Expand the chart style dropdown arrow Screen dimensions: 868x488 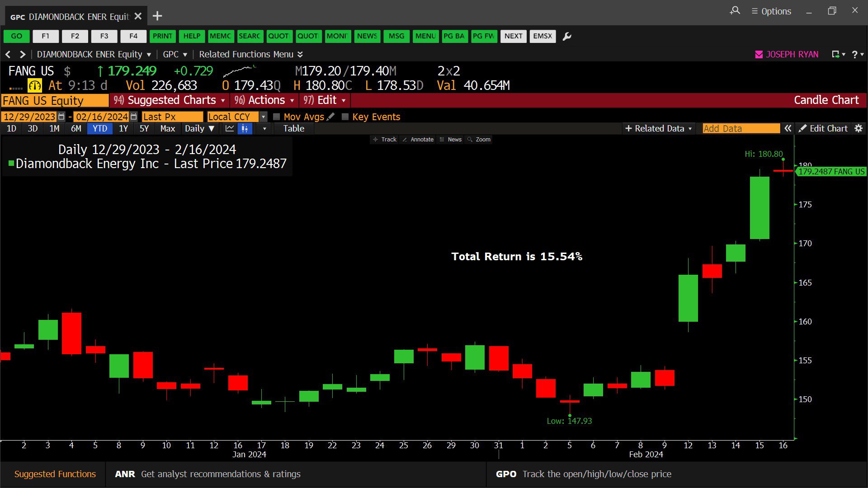coord(264,128)
